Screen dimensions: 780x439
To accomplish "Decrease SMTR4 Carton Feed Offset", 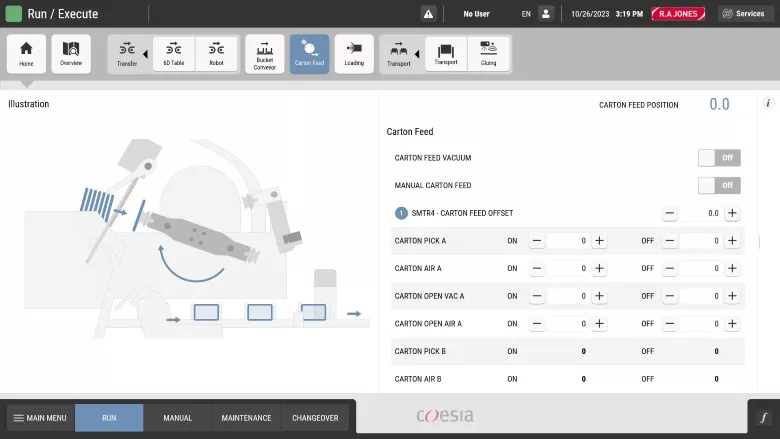I will coord(670,213).
